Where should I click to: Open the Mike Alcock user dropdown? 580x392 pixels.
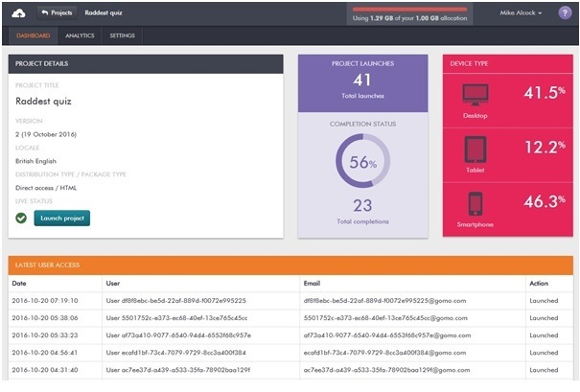tap(521, 13)
